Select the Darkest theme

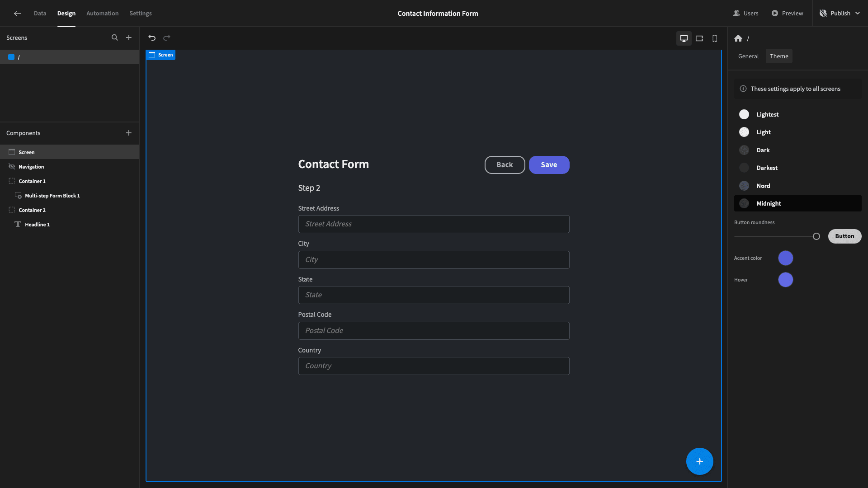click(x=798, y=168)
